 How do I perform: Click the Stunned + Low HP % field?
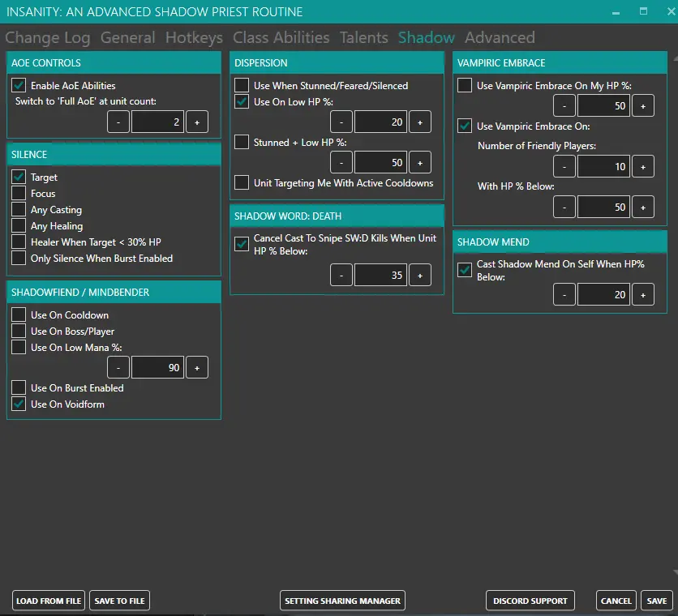381,163
